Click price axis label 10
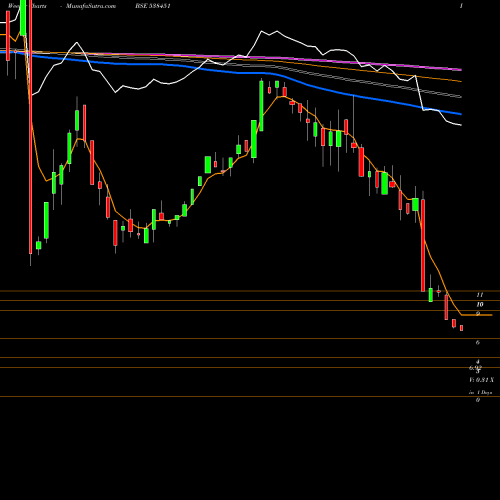 click(480, 304)
